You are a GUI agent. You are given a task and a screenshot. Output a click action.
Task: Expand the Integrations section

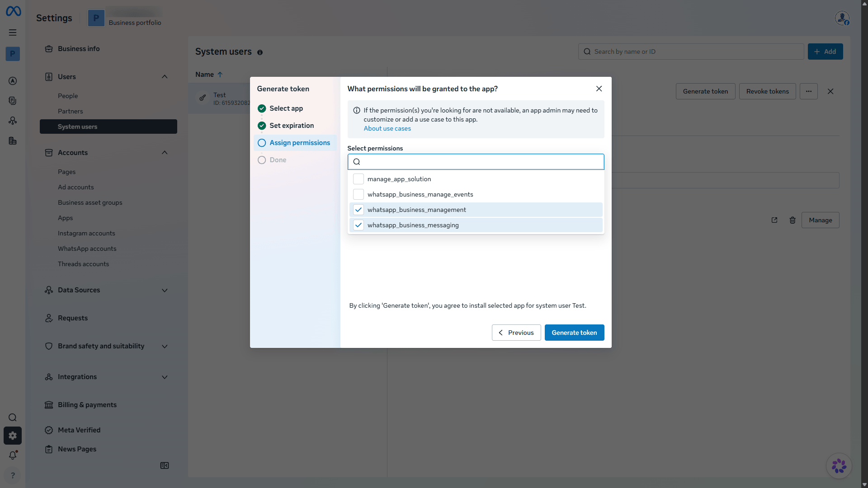[x=165, y=377]
